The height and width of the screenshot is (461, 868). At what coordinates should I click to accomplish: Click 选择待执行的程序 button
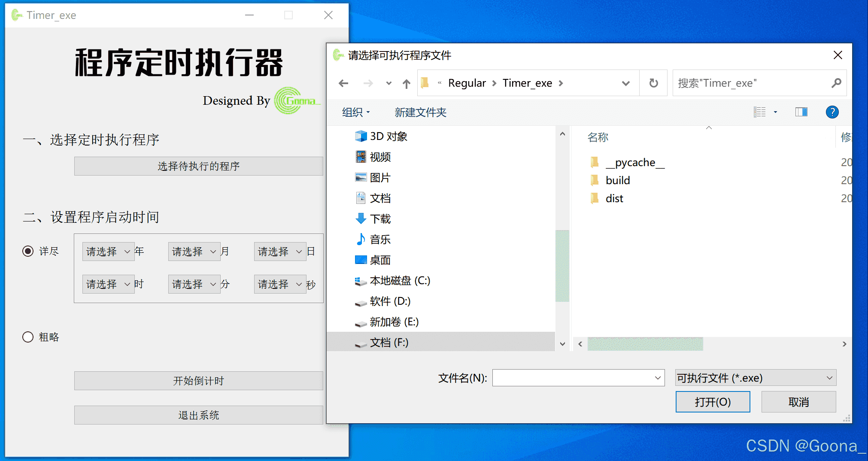pyautogui.click(x=198, y=166)
